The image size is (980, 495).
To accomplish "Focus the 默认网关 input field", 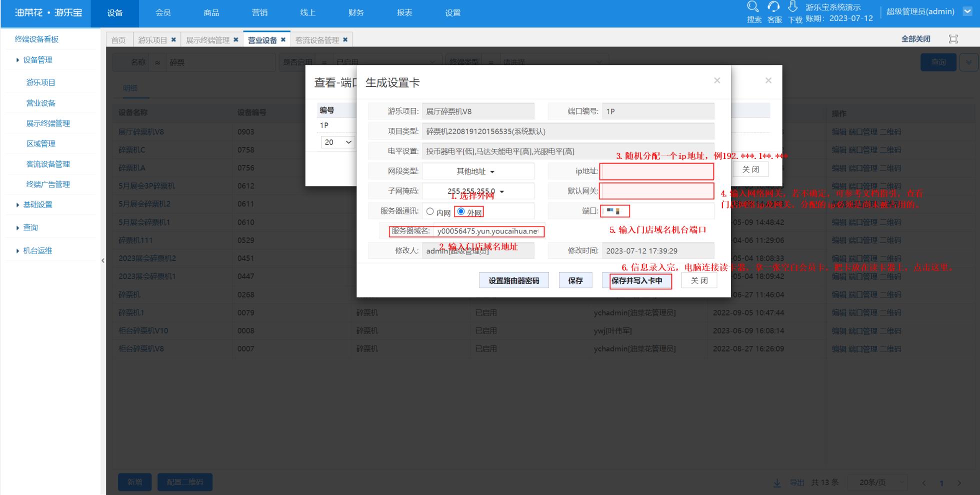I will coord(657,191).
